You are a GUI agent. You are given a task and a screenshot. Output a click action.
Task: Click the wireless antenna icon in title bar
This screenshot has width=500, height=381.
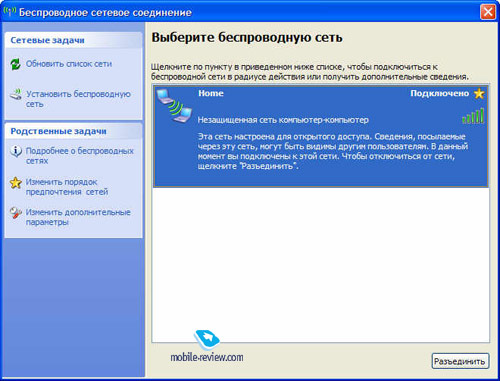click(x=10, y=12)
